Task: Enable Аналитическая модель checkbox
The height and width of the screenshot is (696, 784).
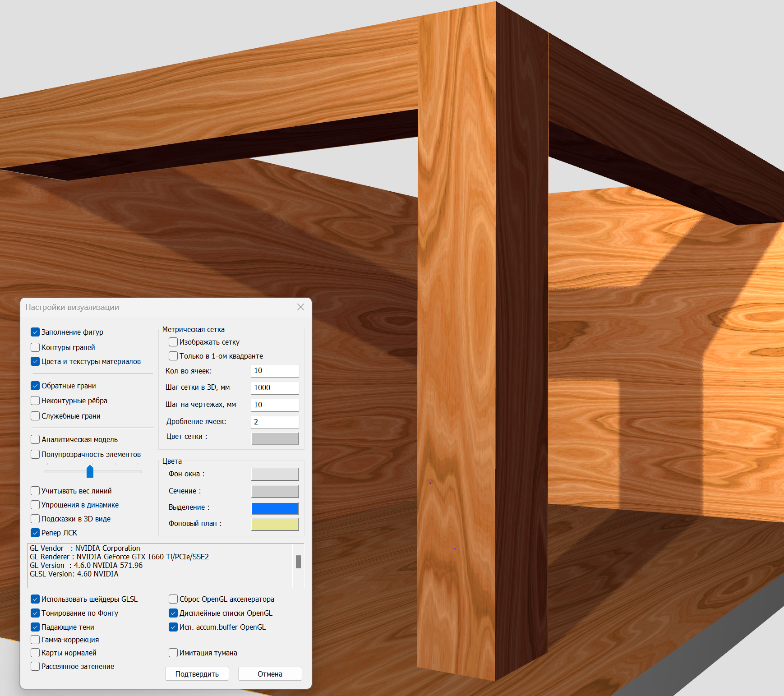Action: point(35,439)
